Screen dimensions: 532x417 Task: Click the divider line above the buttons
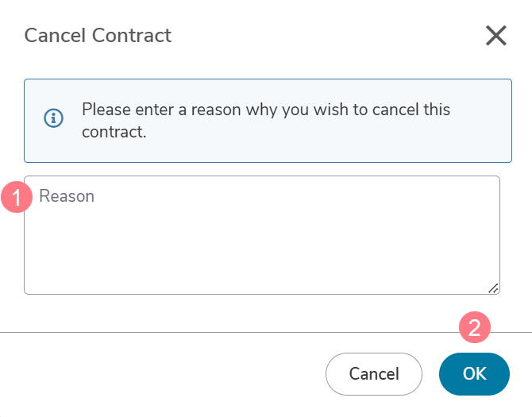pos(266,333)
